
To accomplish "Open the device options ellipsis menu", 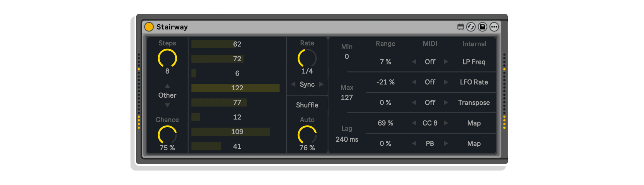I will [494, 27].
